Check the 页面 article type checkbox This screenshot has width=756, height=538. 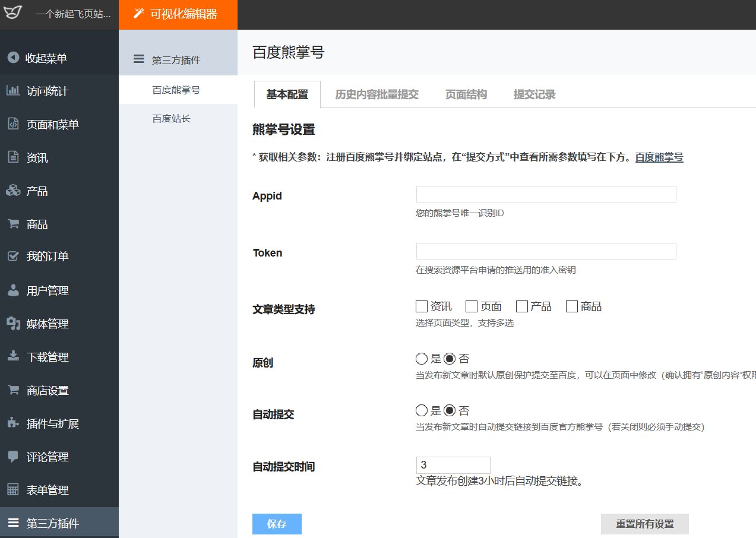click(472, 306)
